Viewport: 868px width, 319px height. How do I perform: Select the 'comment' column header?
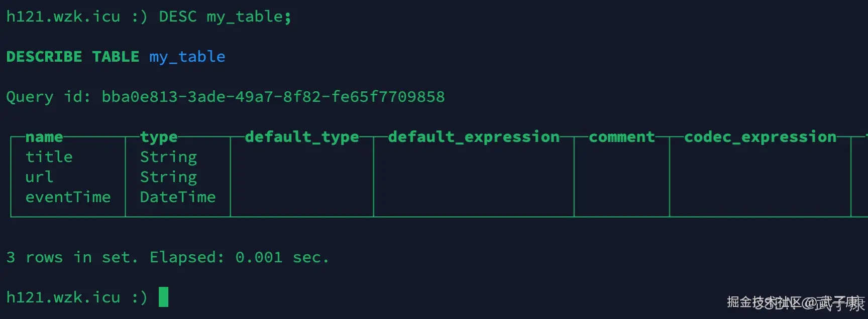621,136
